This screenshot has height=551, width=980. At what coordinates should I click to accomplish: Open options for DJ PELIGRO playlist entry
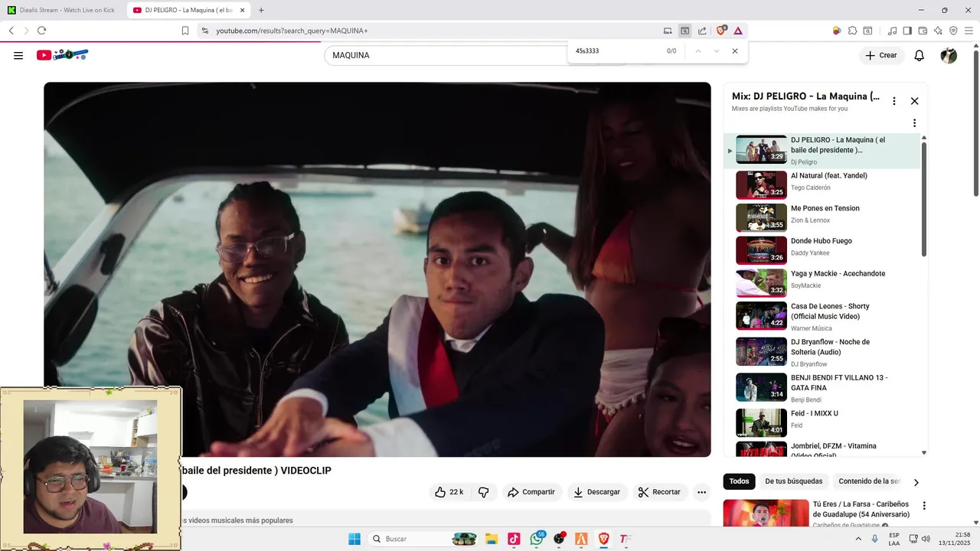914,123
